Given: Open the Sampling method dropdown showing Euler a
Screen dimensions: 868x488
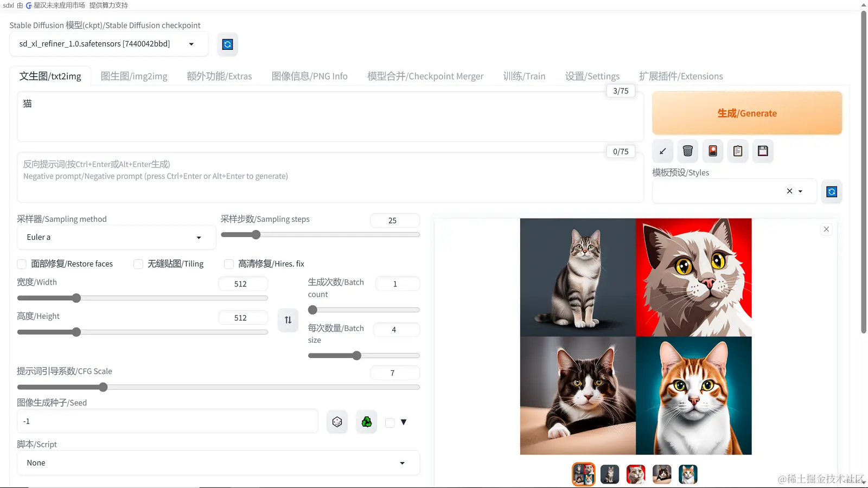Looking at the screenshot, I should pos(116,237).
